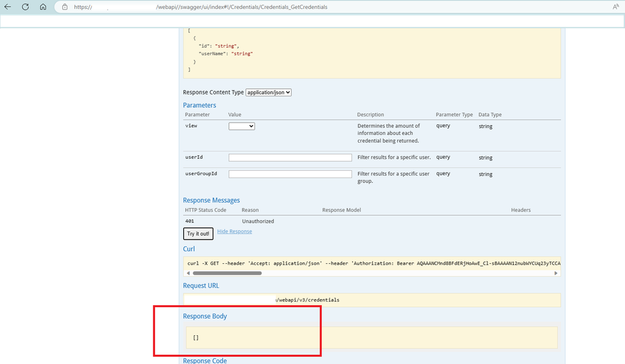625x364 pixels.
Task: Click the userId parameter name
Action: click(x=194, y=157)
